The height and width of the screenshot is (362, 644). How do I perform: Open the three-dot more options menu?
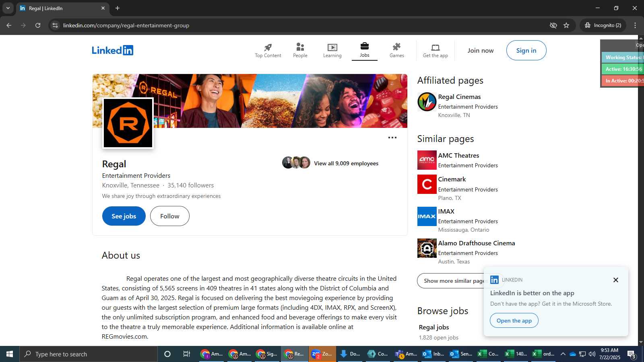coord(392,138)
